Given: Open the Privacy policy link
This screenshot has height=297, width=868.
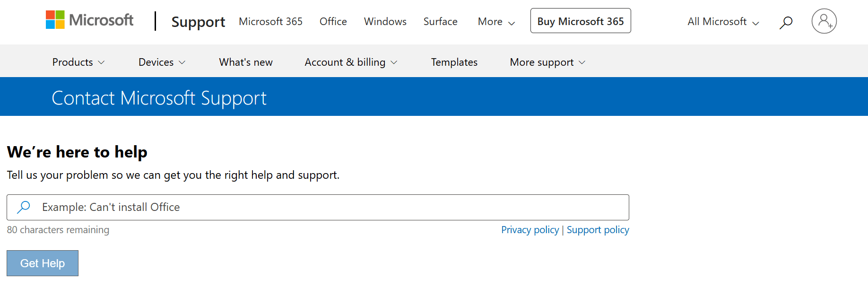Looking at the screenshot, I should click(x=530, y=230).
